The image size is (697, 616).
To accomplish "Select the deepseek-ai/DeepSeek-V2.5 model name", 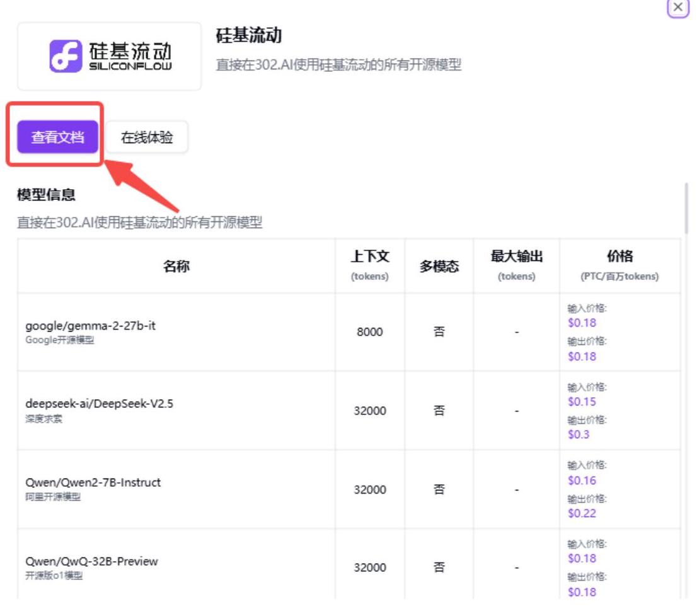I will [99, 404].
